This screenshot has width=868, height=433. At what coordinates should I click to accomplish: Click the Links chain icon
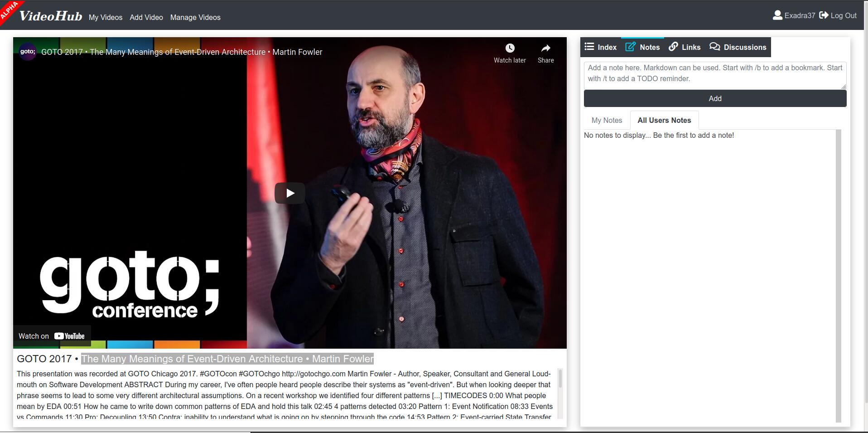pos(673,46)
